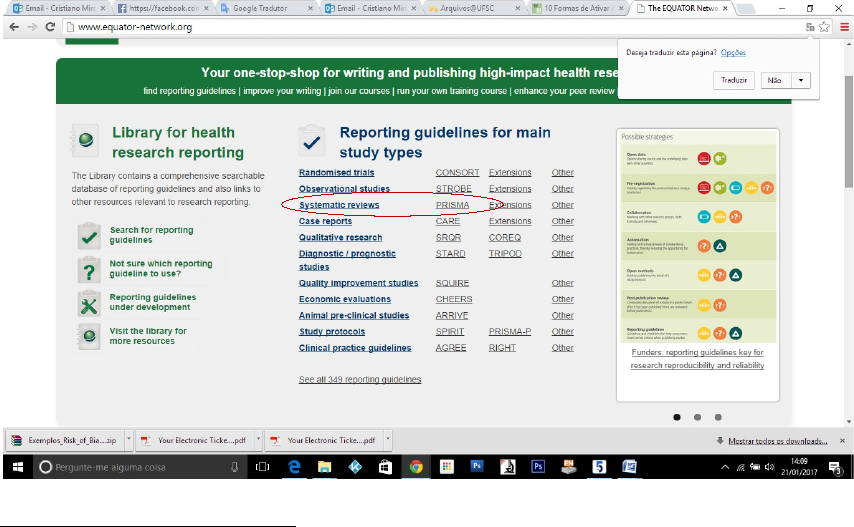Click the Visit the library globe icon
The image size is (854, 527).
pyautogui.click(x=90, y=335)
